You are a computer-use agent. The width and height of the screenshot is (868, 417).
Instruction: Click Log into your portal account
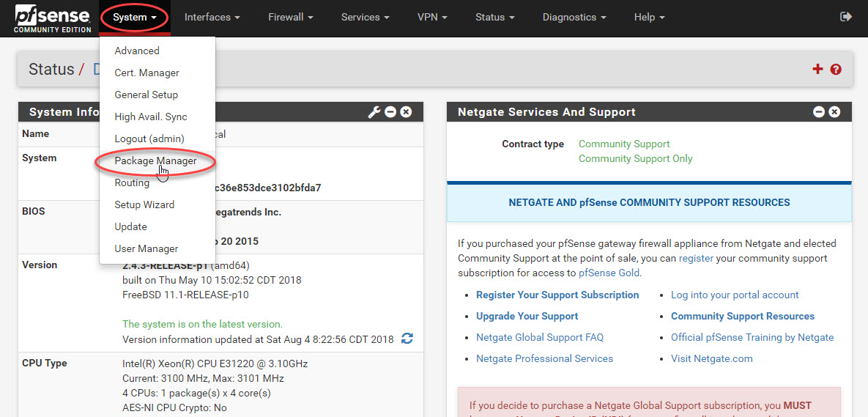coord(735,295)
